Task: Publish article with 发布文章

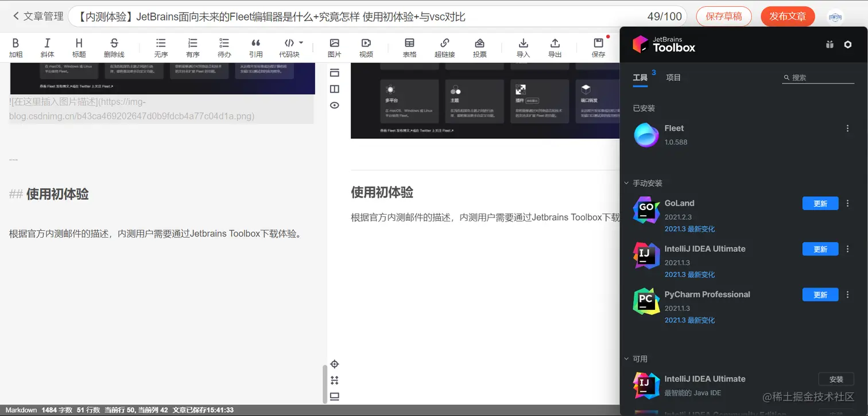Action: point(788,16)
